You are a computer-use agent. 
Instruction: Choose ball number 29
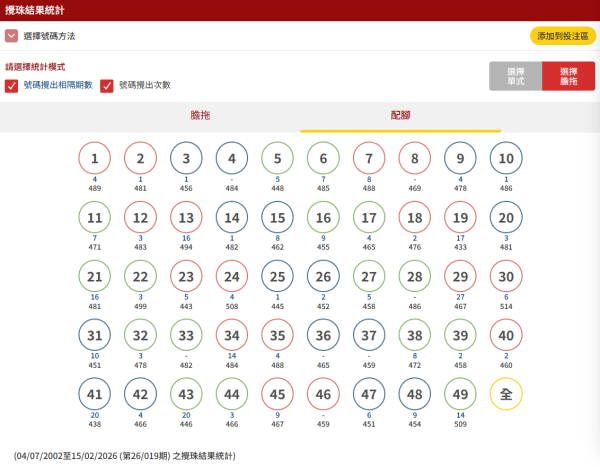click(x=460, y=276)
